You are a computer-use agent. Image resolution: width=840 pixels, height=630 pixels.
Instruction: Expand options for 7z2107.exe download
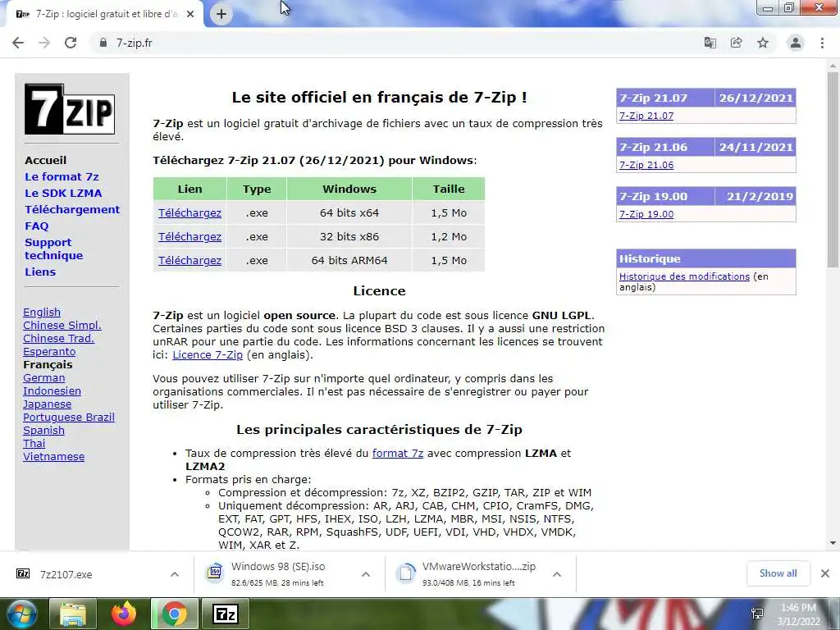(175, 574)
